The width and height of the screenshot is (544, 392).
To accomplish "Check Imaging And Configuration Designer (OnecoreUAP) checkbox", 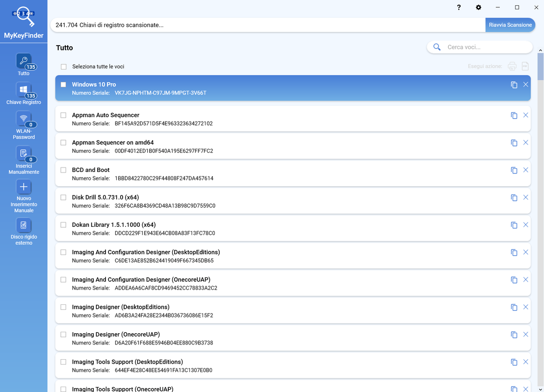I will coord(63,279).
